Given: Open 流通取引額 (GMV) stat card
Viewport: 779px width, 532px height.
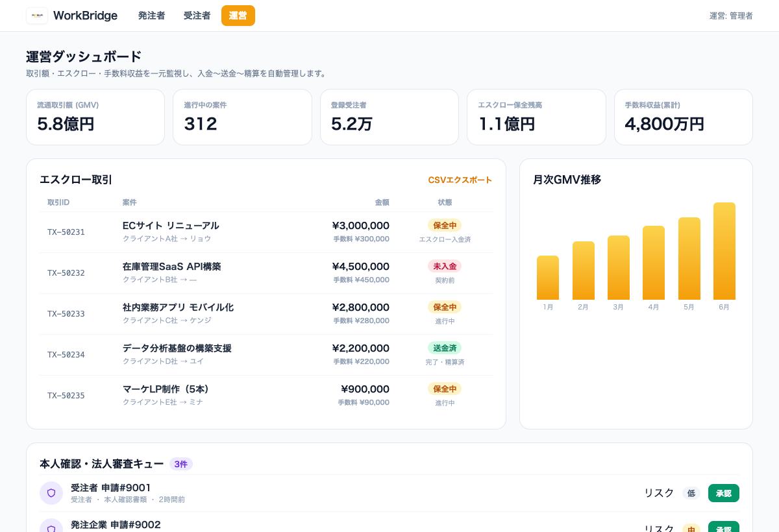Looking at the screenshot, I should [95, 117].
